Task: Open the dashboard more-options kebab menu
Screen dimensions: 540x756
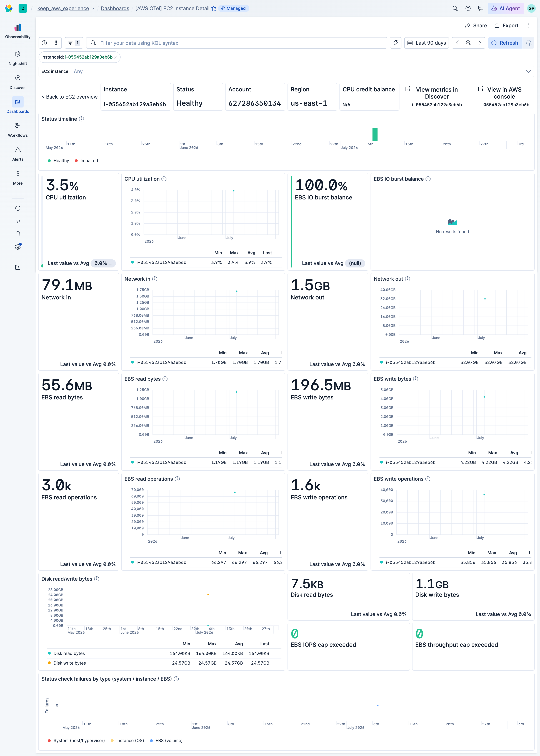Action: pos(528,26)
